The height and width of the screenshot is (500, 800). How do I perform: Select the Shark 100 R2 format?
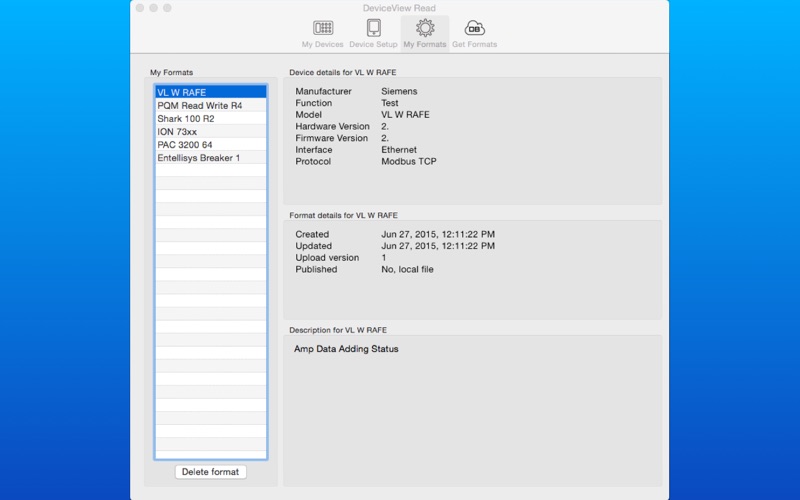[x=210, y=118]
